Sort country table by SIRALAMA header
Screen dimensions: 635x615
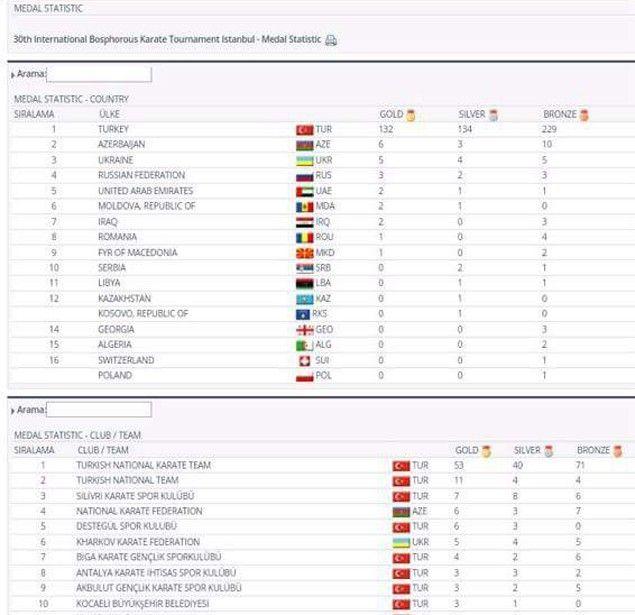tap(33, 114)
